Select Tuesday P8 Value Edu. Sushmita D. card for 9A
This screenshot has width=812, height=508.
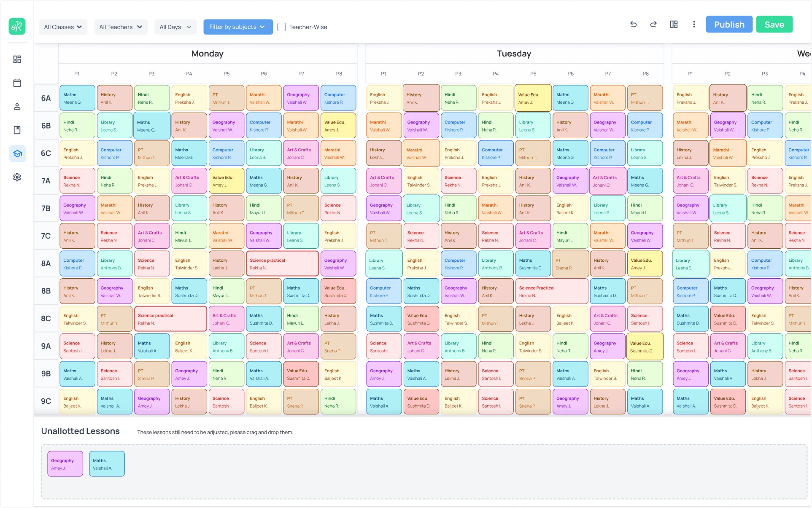(645, 347)
